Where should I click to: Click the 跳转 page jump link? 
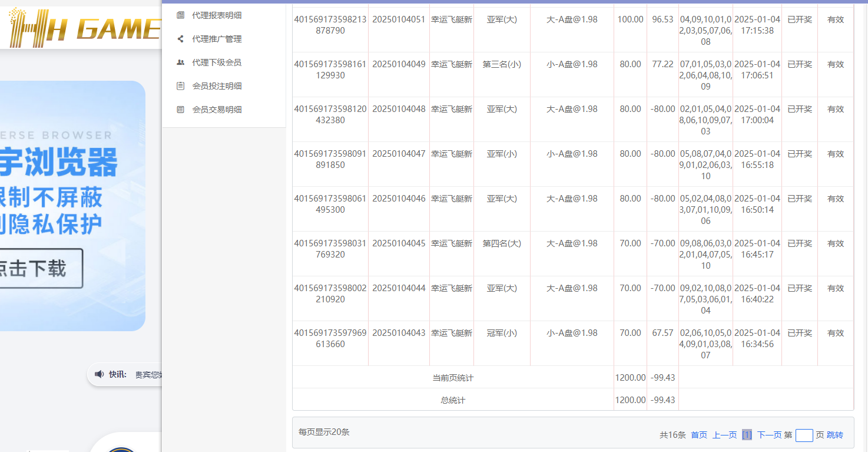click(834, 434)
